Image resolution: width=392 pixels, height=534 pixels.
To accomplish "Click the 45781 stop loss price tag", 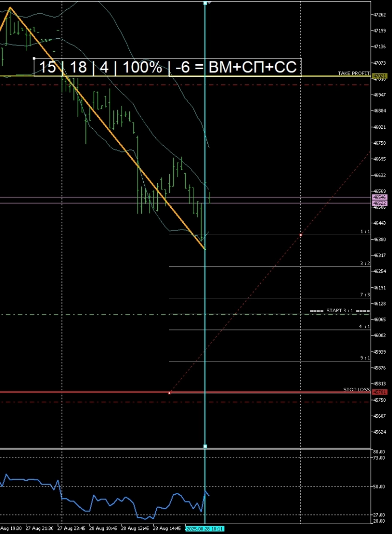I will [x=380, y=392].
